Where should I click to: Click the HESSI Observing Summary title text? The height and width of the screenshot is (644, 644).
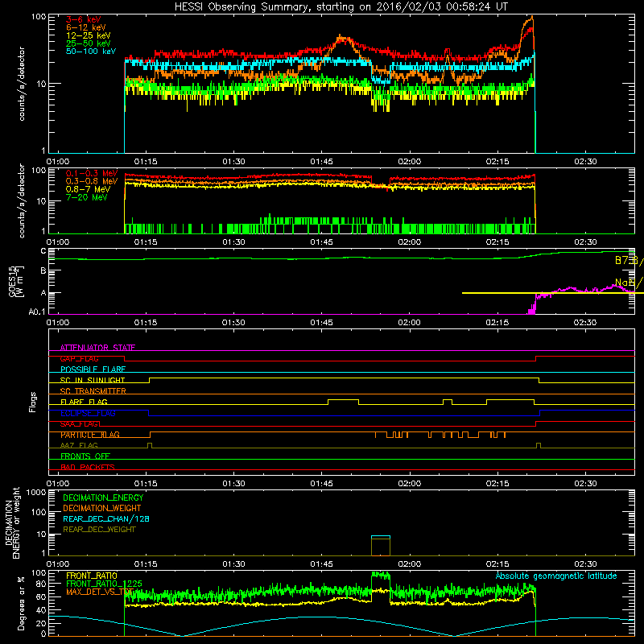point(341,6)
